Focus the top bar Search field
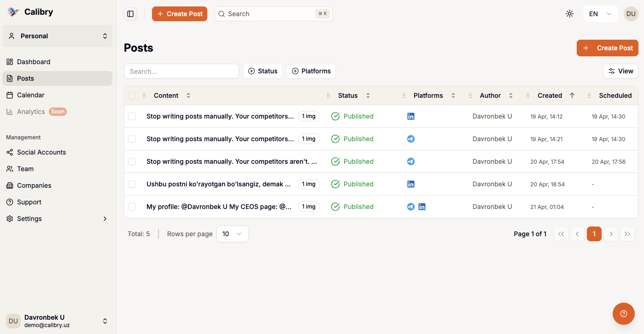This screenshot has height=334, width=644. [x=274, y=14]
